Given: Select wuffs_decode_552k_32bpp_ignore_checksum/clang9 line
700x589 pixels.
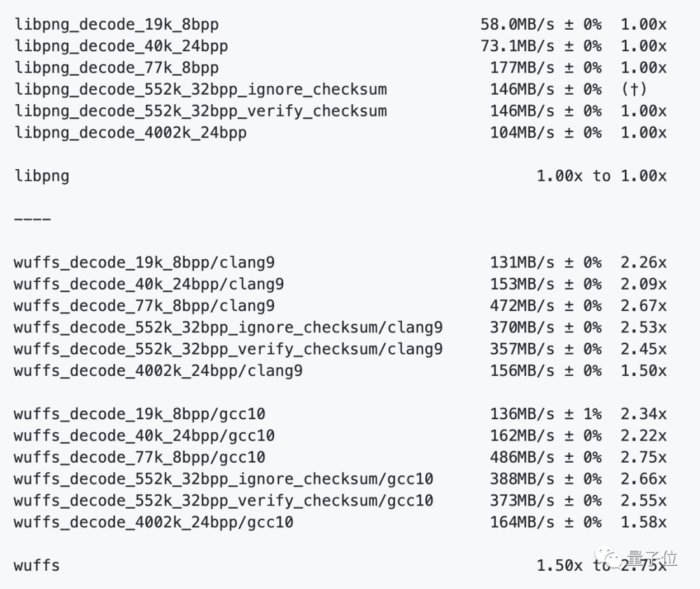Looking at the screenshot, I should 228,327.
